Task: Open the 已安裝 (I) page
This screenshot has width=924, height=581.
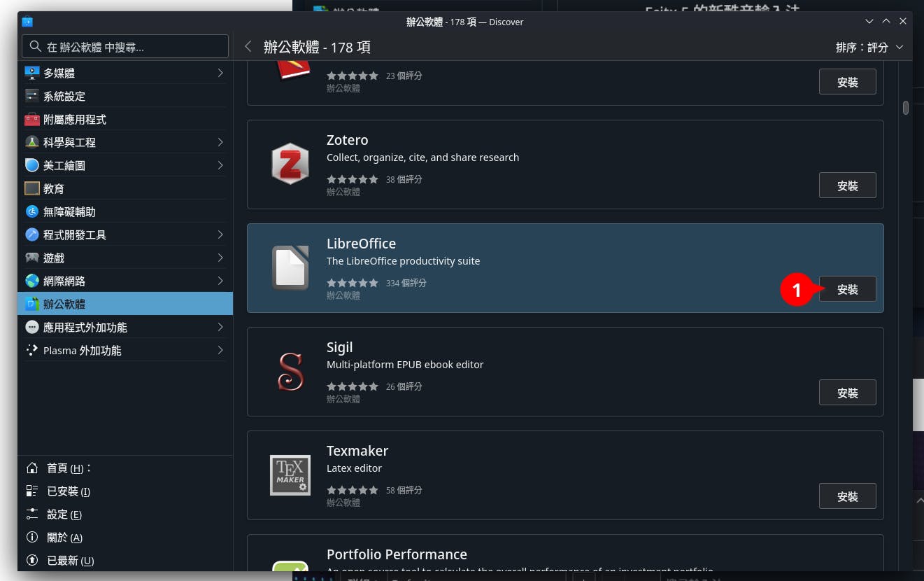Action: click(125, 491)
